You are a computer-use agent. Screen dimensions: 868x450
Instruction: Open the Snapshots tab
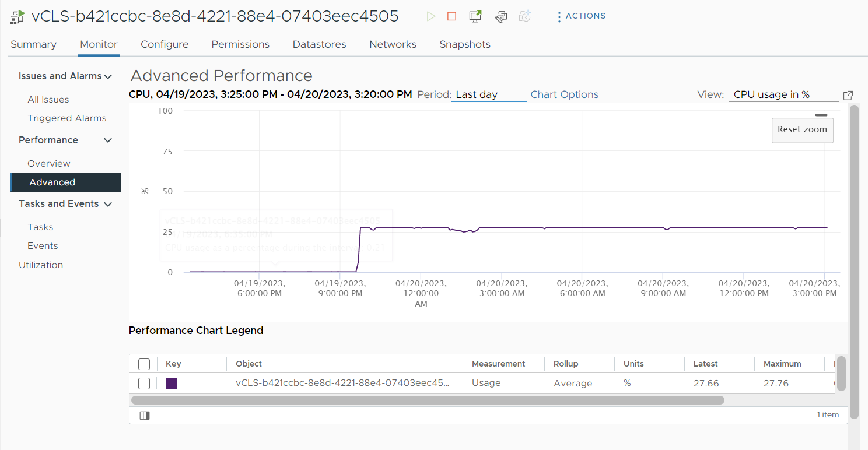click(x=464, y=44)
